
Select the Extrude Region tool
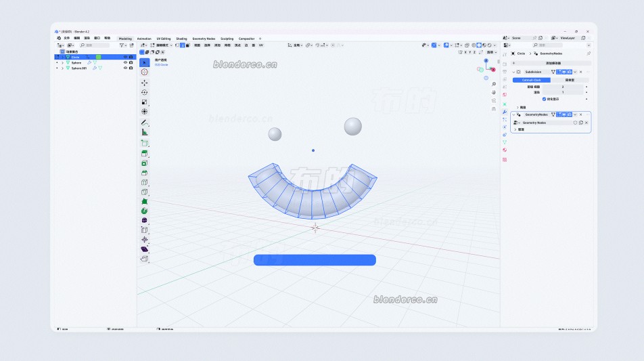pos(145,153)
